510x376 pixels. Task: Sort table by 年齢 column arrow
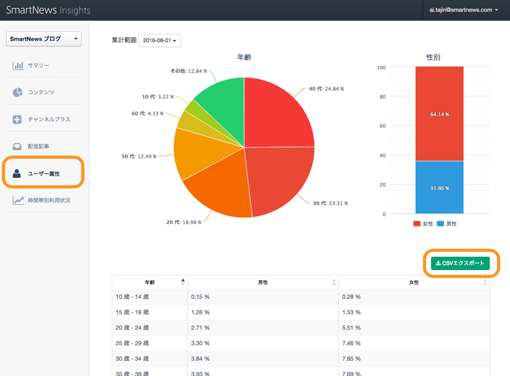(183, 282)
